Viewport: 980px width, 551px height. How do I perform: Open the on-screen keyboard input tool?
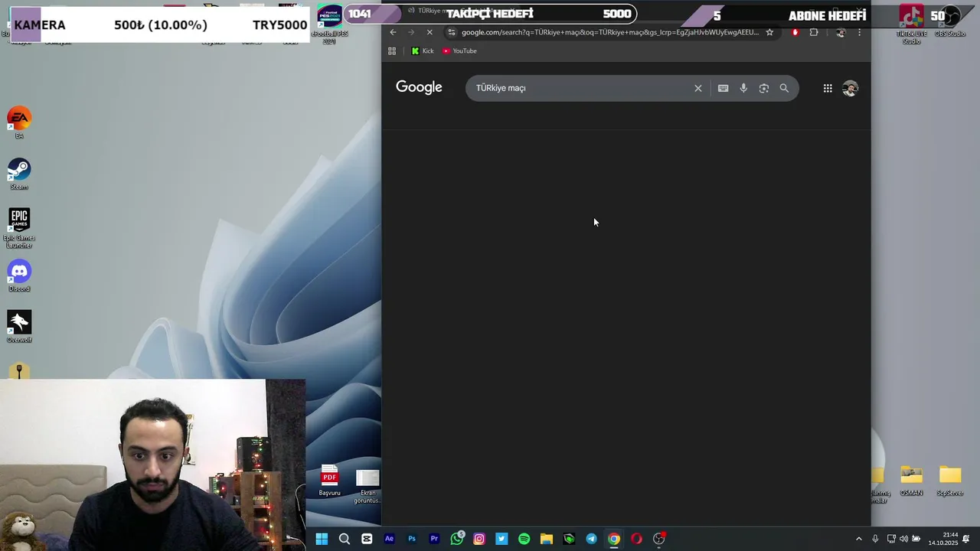point(723,88)
